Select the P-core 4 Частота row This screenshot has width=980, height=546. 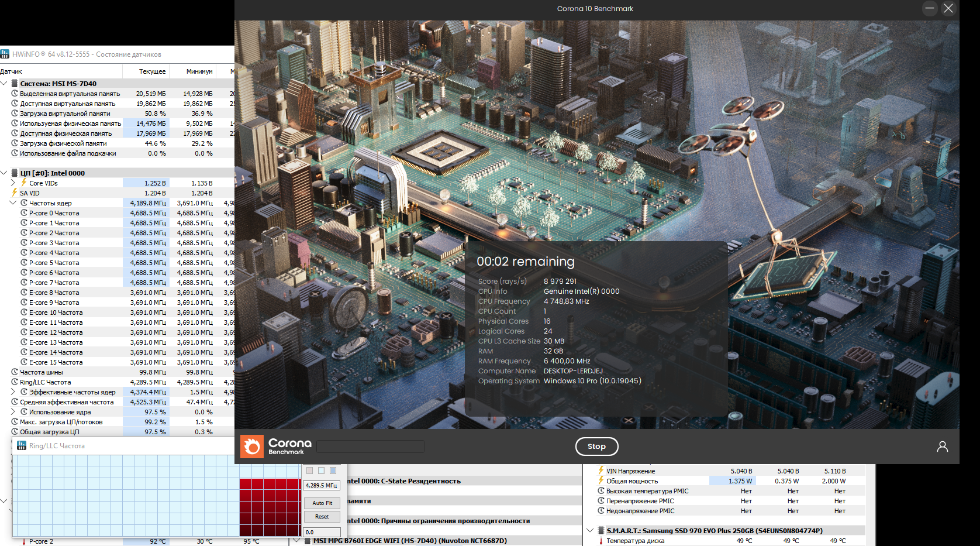[117, 253]
